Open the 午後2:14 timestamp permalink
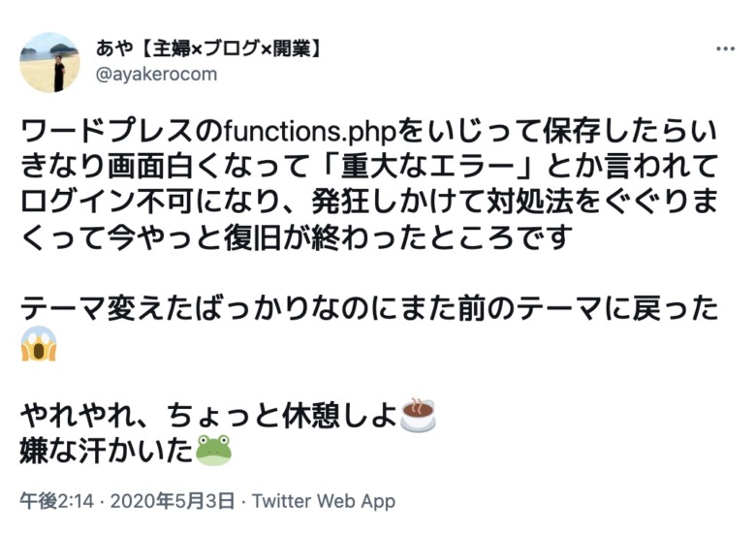The width and height of the screenshot is (756, 533). point(57,501)
